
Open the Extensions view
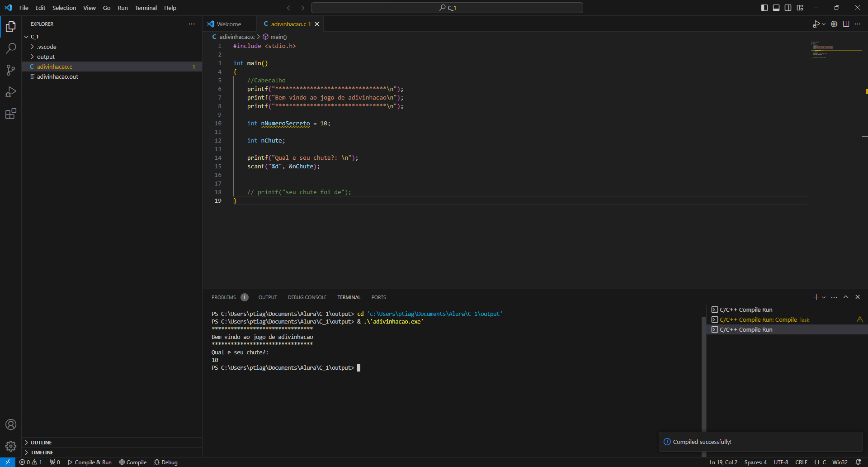11,114
